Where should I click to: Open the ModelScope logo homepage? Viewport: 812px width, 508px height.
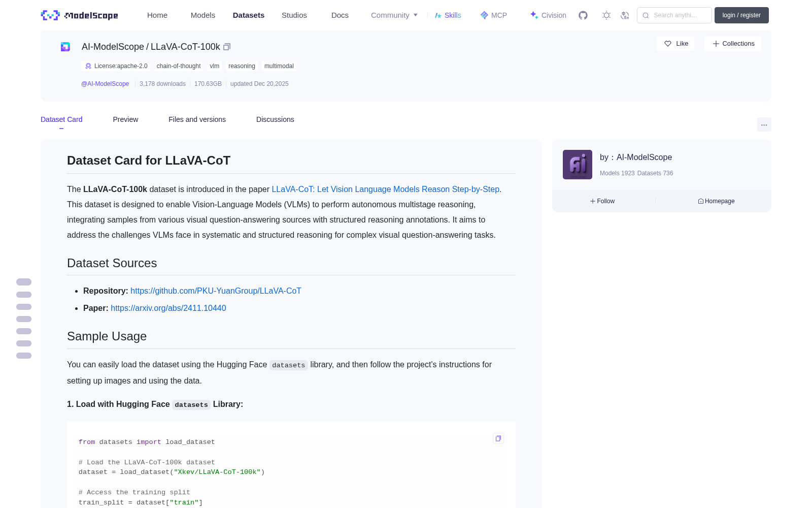coord(79,15)
